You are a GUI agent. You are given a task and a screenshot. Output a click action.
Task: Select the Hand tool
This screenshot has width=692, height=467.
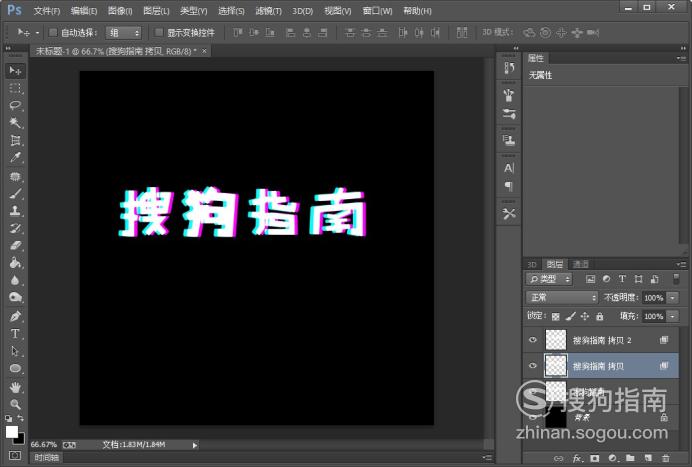click(15, 388)
